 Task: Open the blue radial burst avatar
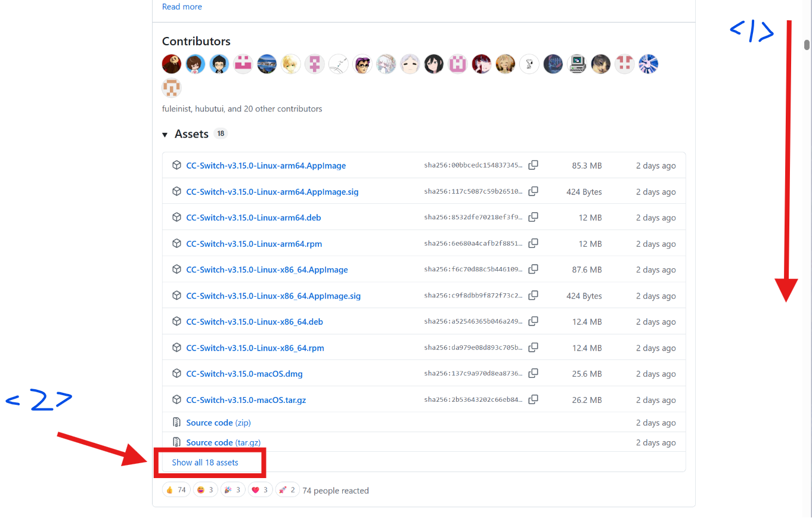click(649, 64)
